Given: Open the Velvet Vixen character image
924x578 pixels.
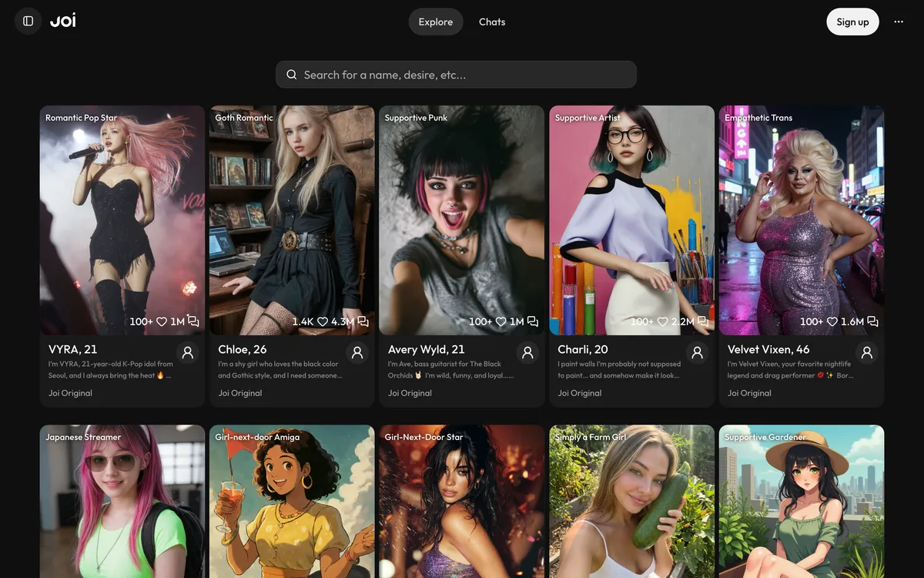Looking at the screenshot, I should coord(802,220).
